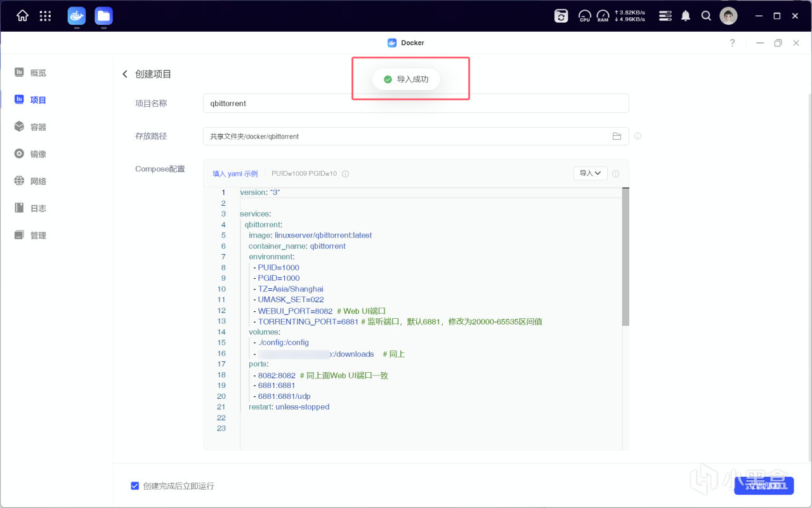The image size is (812, 508).
Task: Click the 'services:' line
Action: click(255, 214)
